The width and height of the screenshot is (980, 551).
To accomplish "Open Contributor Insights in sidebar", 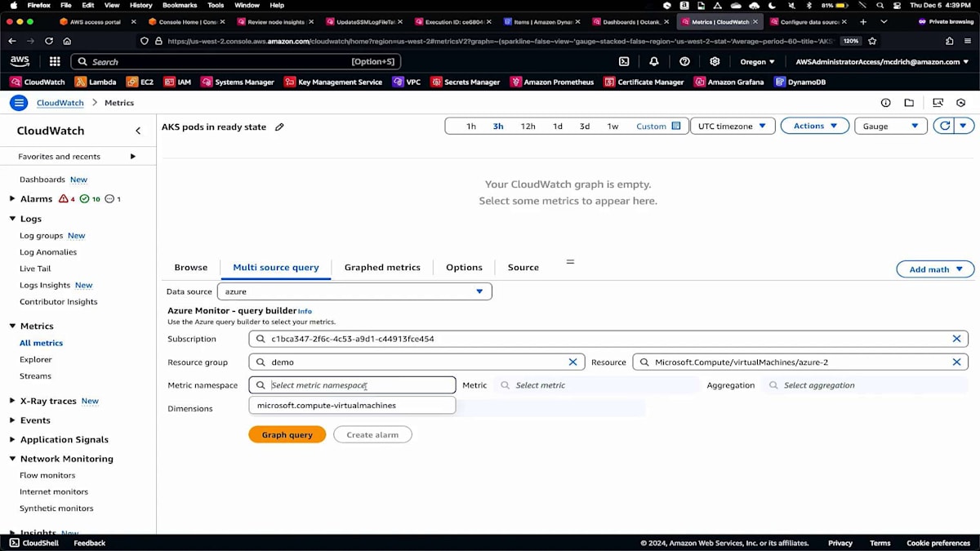I will coord(59,302).
